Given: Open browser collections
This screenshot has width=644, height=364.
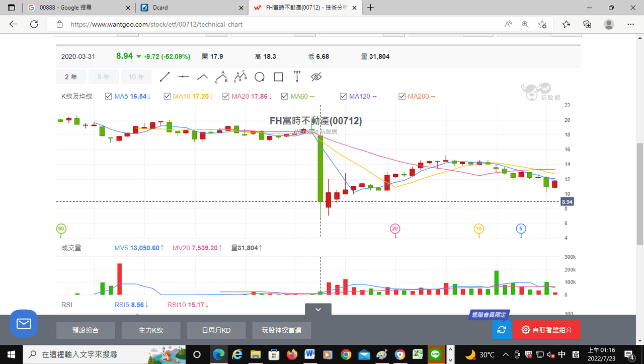Looking at the screenshot, I should (587, 24).
